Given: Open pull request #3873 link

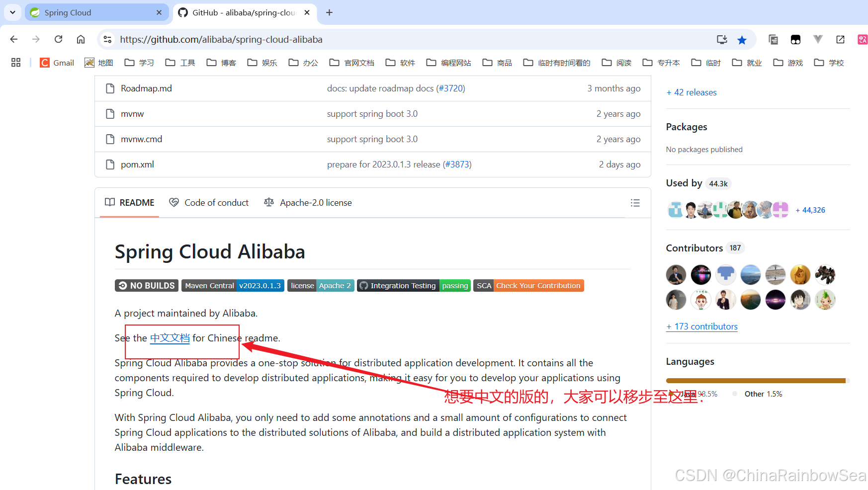Looking at the screenshot, I should point(457,164).
